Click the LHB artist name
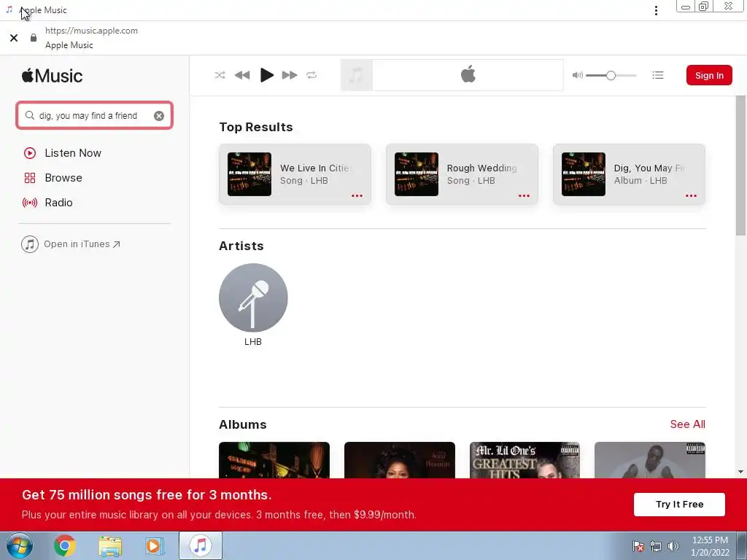Image resolution: width=747 pixels, height=560 pixels. [253, 342]
